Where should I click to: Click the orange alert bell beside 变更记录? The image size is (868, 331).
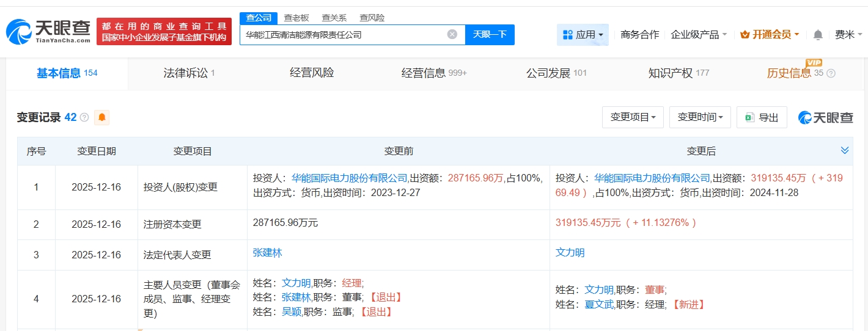[101, 117]
